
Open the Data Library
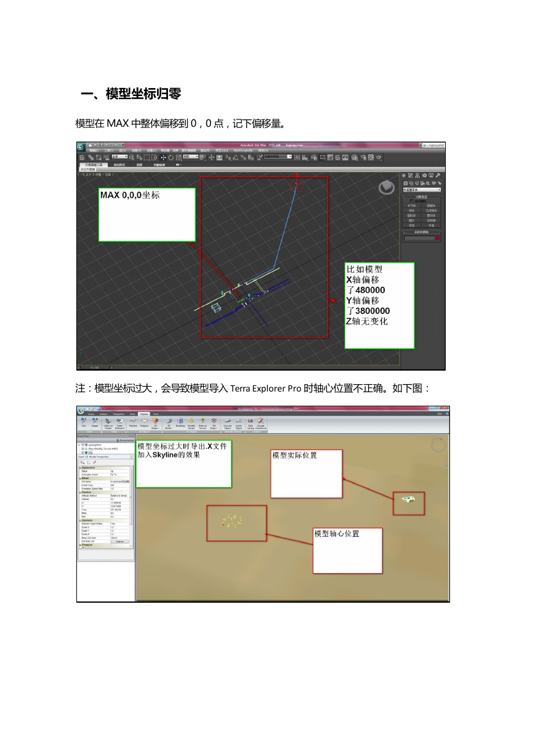[x=251, y=424]
